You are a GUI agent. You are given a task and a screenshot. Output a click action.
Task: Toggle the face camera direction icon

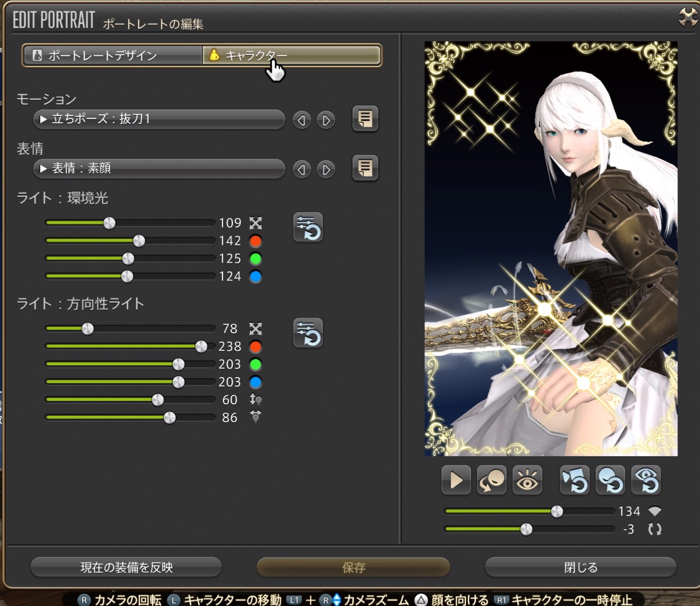pos(491,480)
